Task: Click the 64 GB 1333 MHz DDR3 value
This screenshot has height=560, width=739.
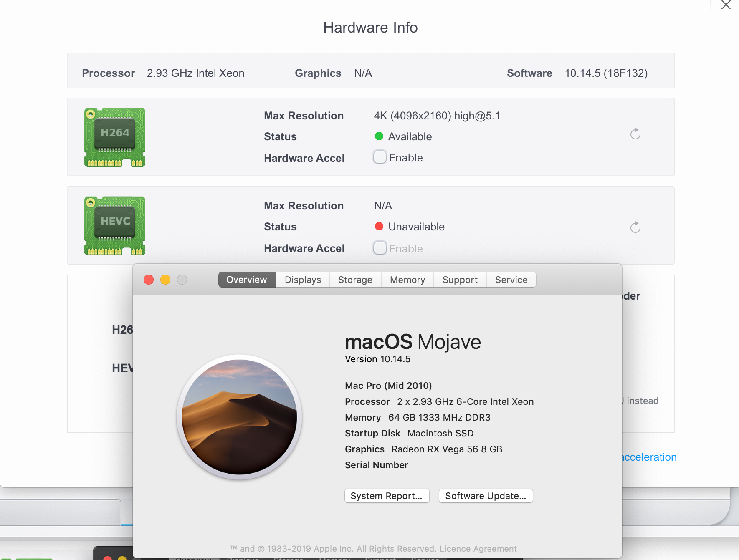Action: 439,418
